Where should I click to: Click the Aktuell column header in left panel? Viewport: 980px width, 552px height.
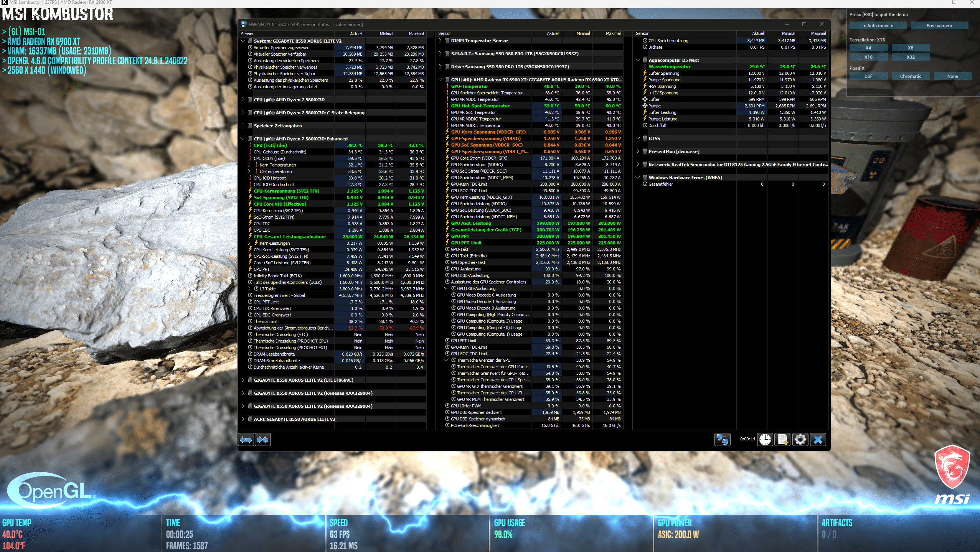(x=350, y=34)
